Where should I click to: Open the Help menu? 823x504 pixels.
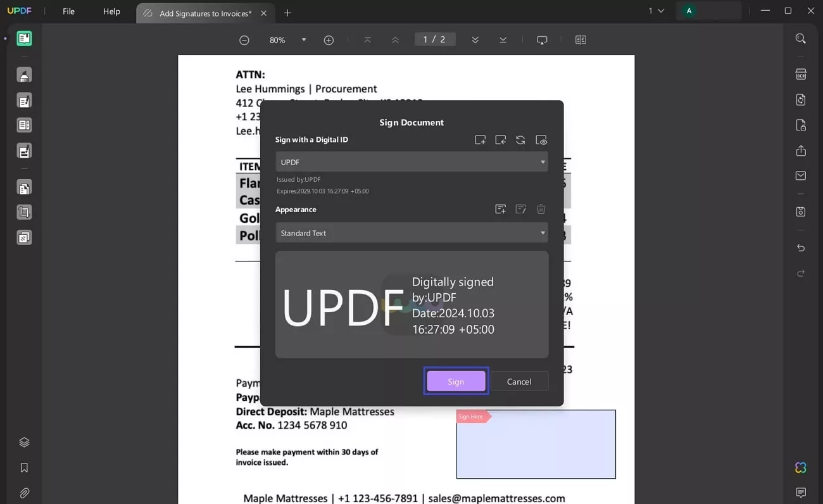point(111,12)
